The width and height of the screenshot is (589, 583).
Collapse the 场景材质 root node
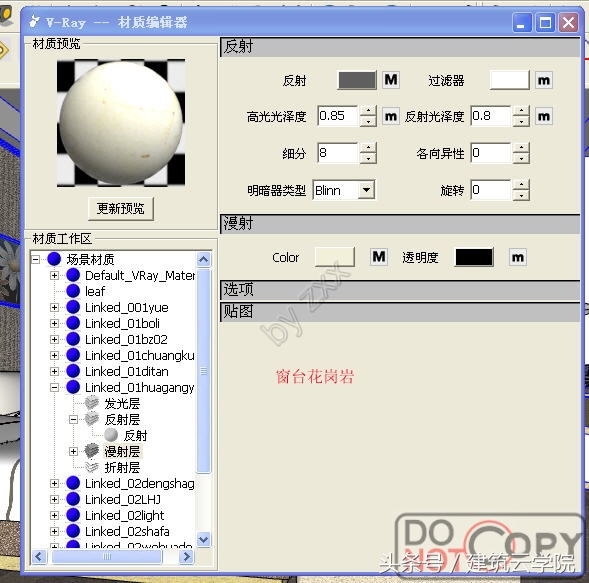coord(36,259)
